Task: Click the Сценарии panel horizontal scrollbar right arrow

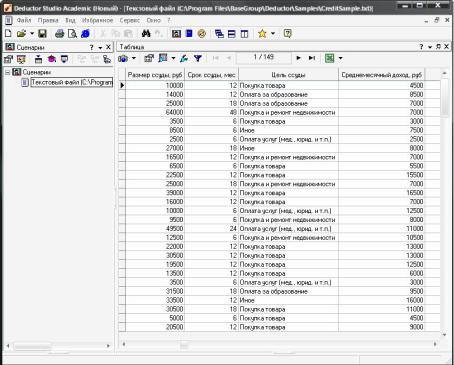Action: (x=108, y=346)
